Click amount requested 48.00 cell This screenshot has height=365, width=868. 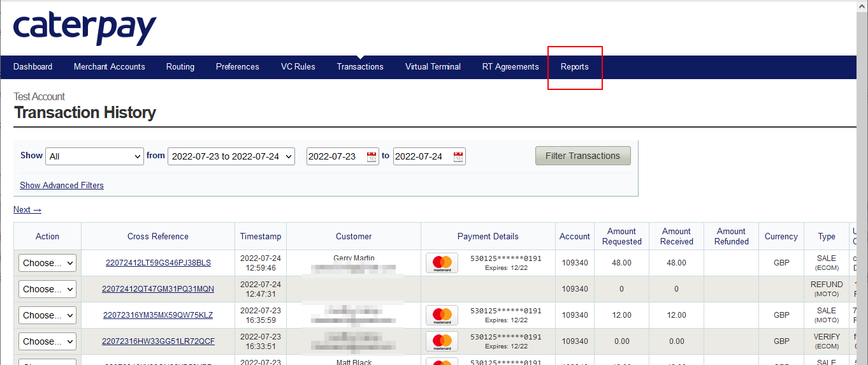click(622, 263)
